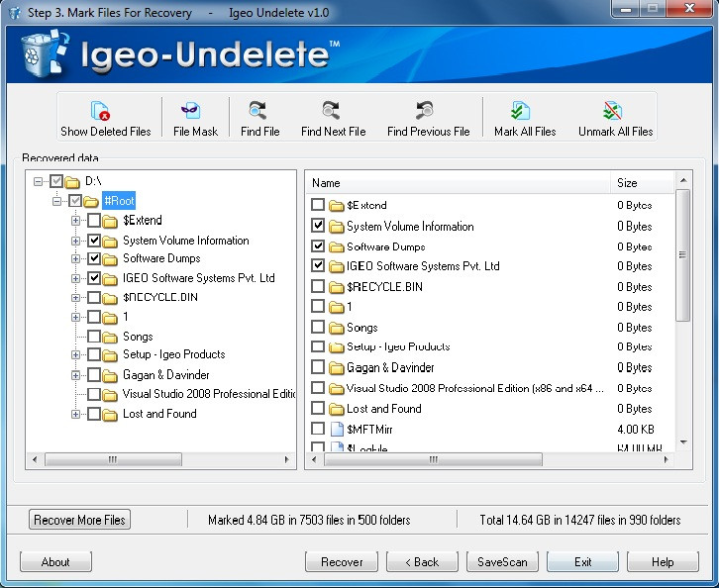Screen dimensions: 719x588
Task: Click Marked 4.84 GB status text
Action: [309, 520]
